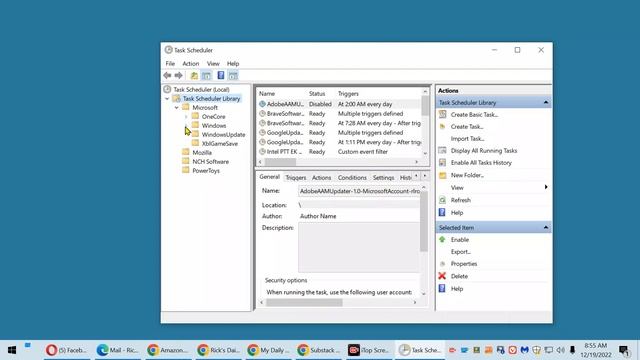Screen dimensions: 640x360
Task: Click the details pane horizontal scrollbar thumb
Action: click(304, 302)
